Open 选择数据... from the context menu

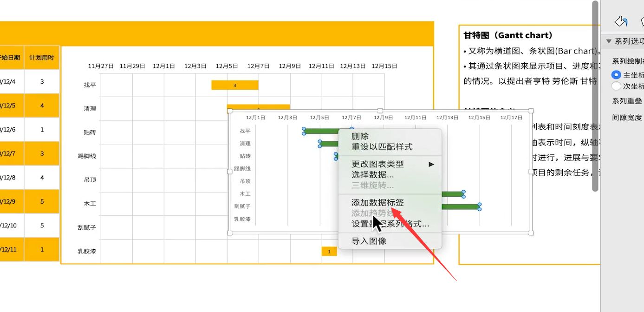[x=372, y=175]
